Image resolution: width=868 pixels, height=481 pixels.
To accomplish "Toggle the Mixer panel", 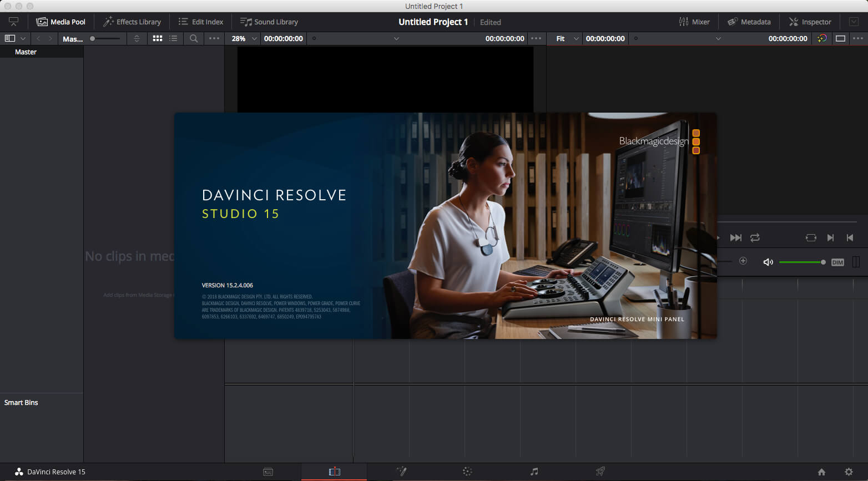I will pos(694,22).
